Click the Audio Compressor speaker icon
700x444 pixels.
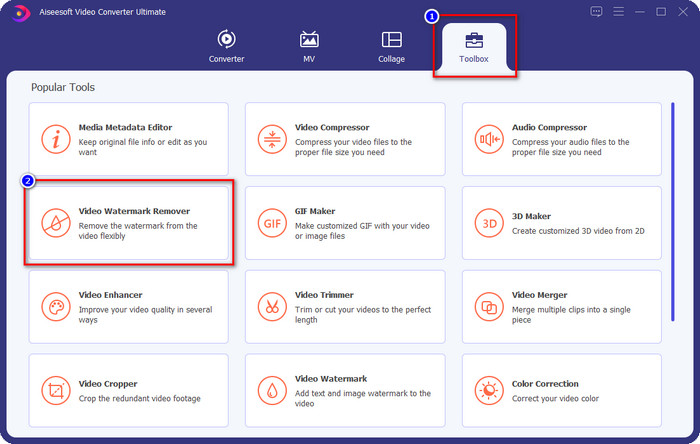pyautogui.click(x=488, y=138)
